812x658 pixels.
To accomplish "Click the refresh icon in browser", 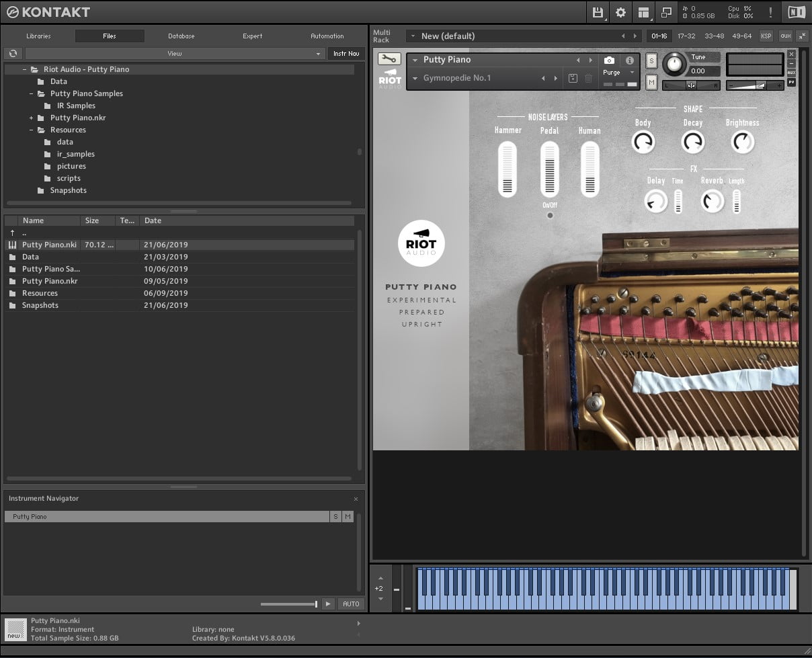I will [x=13, y=53].
